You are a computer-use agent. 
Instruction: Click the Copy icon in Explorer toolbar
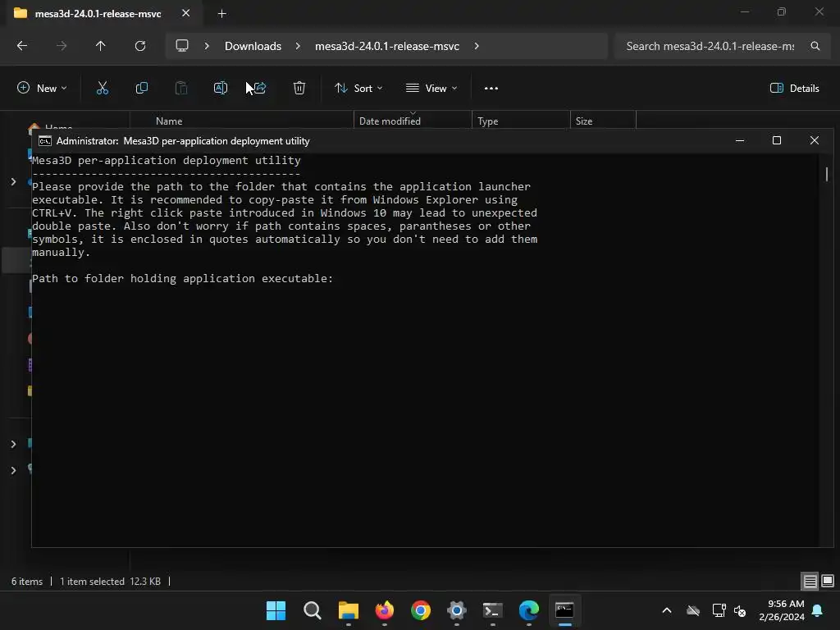141,88
